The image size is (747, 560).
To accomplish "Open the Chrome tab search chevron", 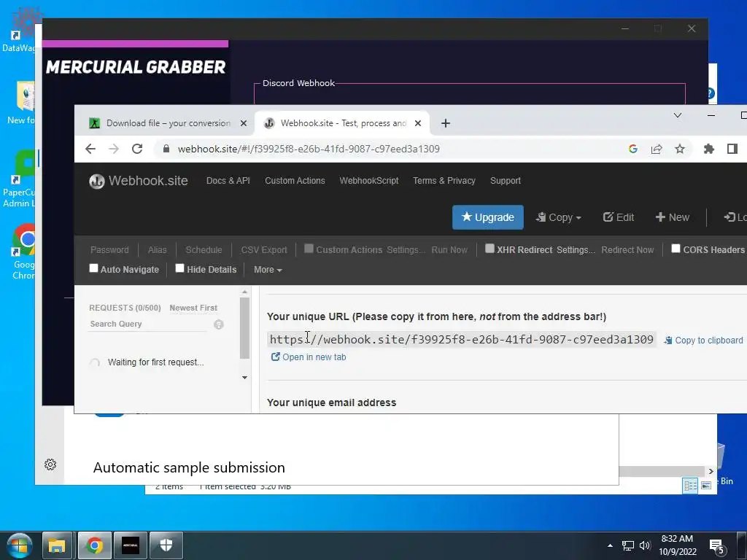I will (x=678, y=115).
